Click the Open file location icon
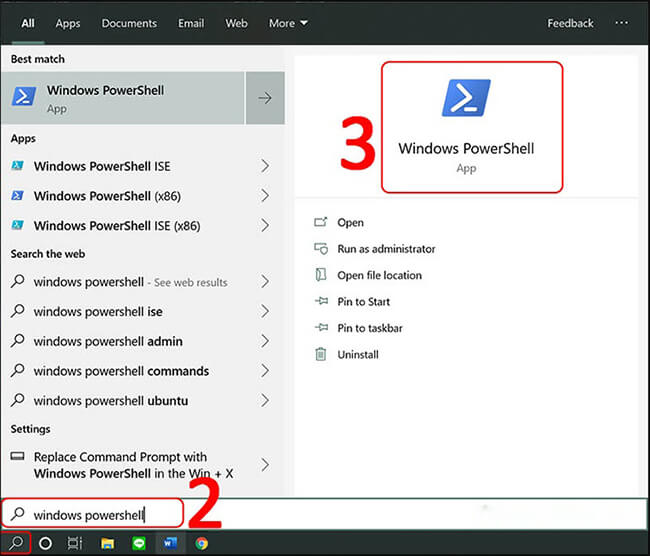Viewport: 650px width, 556px height. tap(321, 275)
